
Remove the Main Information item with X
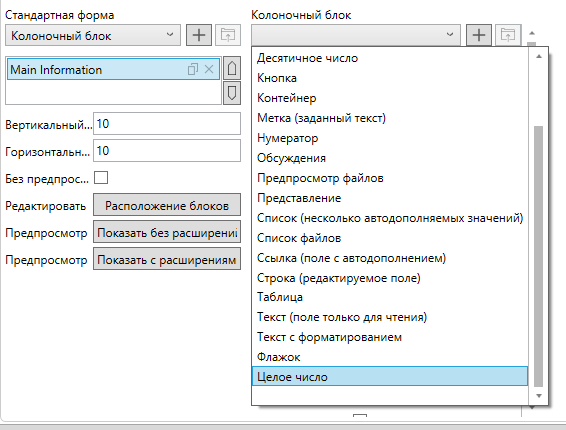coord(209,69)
